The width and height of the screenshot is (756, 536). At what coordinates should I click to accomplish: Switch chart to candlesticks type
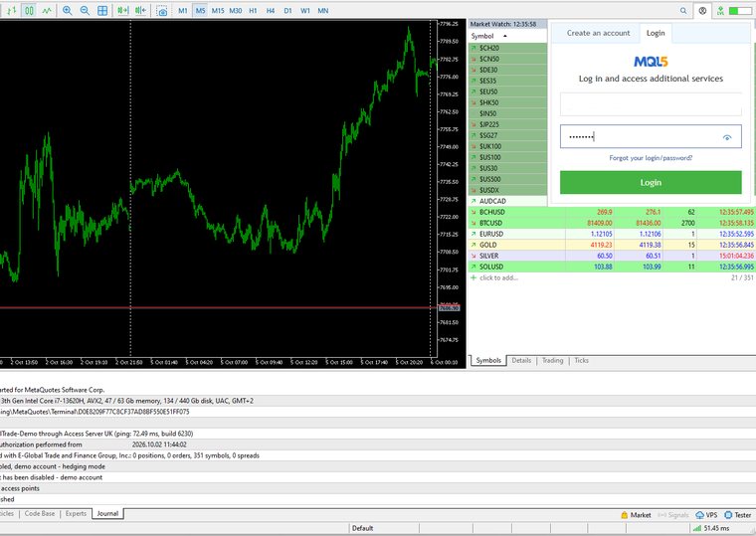(x=30, y=10)
